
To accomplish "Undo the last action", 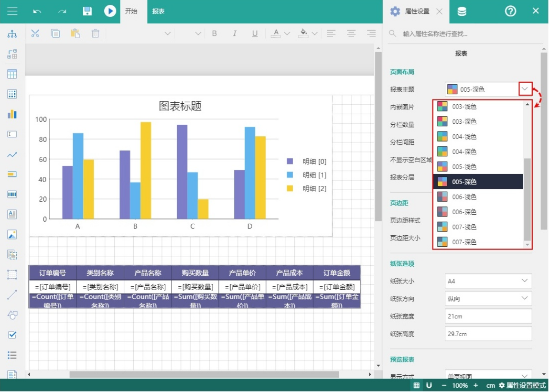I will (37, 11).
